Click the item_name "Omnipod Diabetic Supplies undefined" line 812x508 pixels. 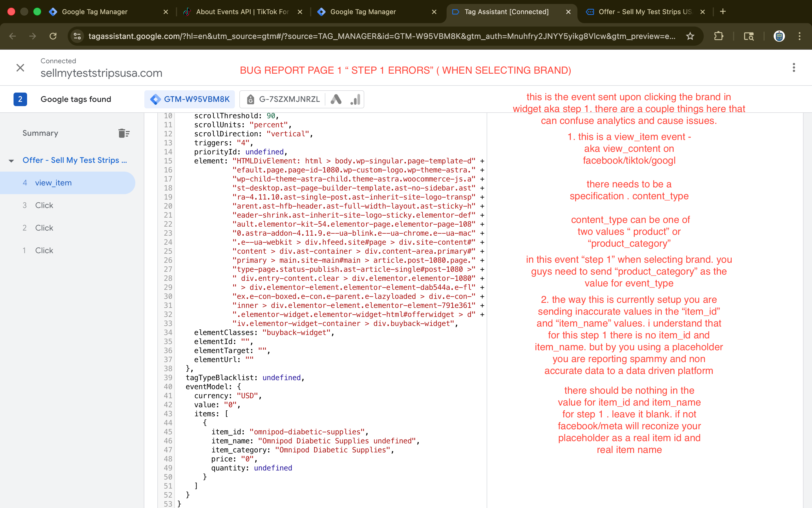[x=315, y=441]
